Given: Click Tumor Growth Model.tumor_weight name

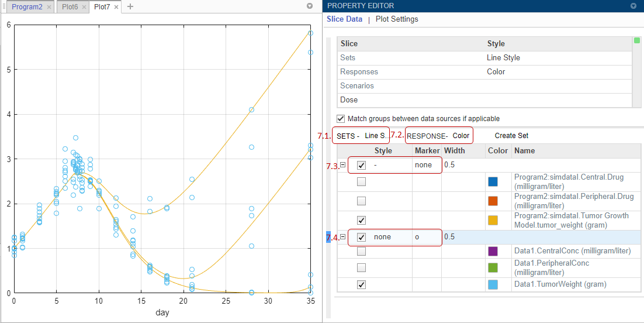Looking at the screenshot, I should pyautogui.click(x=571, y=220).
